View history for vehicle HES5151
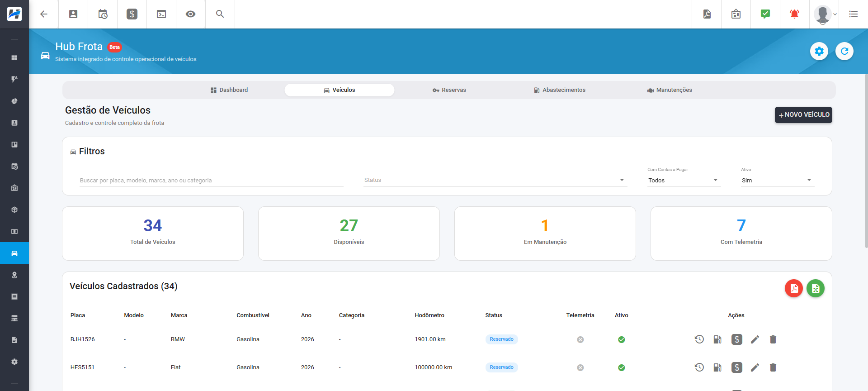Image resolution: width=868 pixels, height=391 pixels. (x=699, y=367)
